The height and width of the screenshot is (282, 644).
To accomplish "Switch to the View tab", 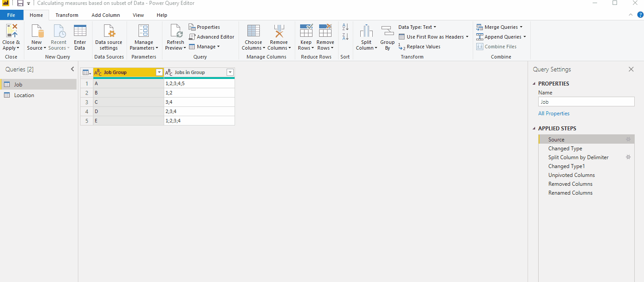I will tap(139, 15).
